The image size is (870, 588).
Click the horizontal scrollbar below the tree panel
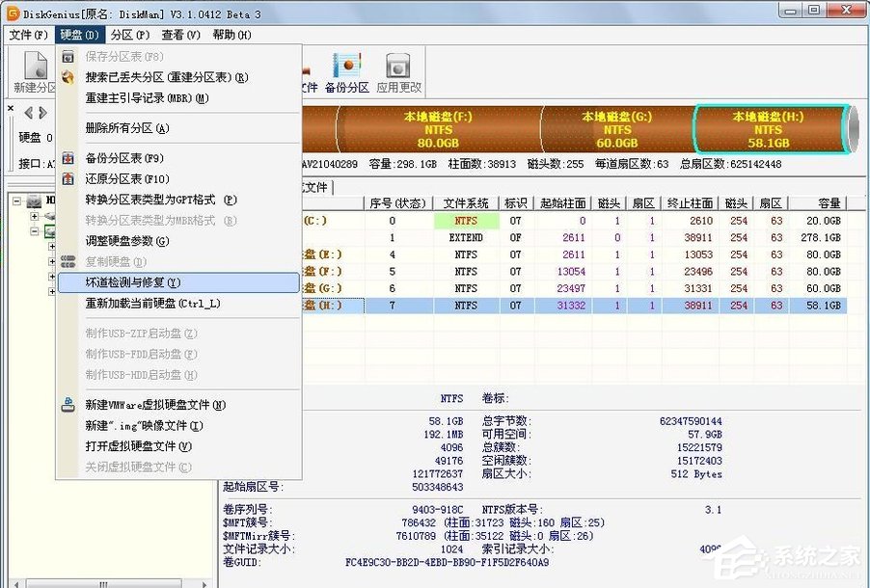(106, 582)
